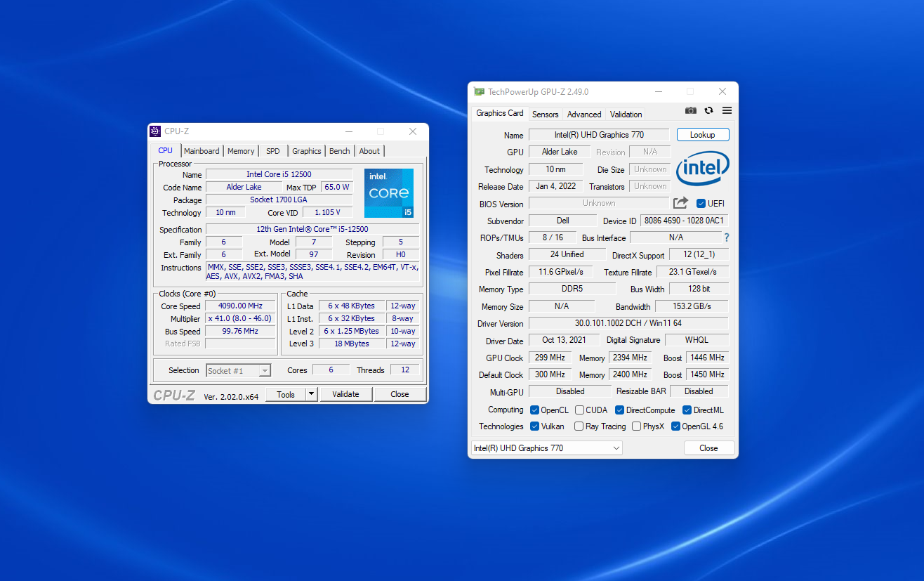Click the Lookup button in GPU-Z

[x=703, y=135]
